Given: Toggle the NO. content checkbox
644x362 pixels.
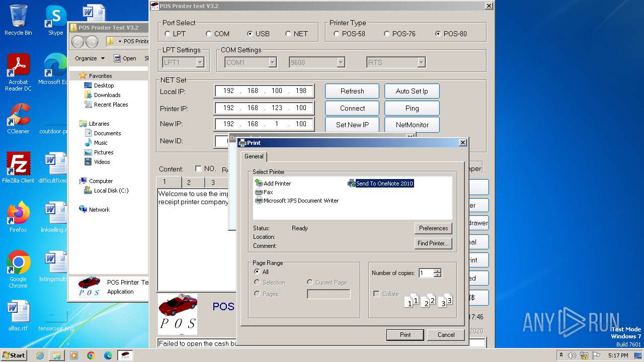Looking at the screenshot, I should (198, 168).
